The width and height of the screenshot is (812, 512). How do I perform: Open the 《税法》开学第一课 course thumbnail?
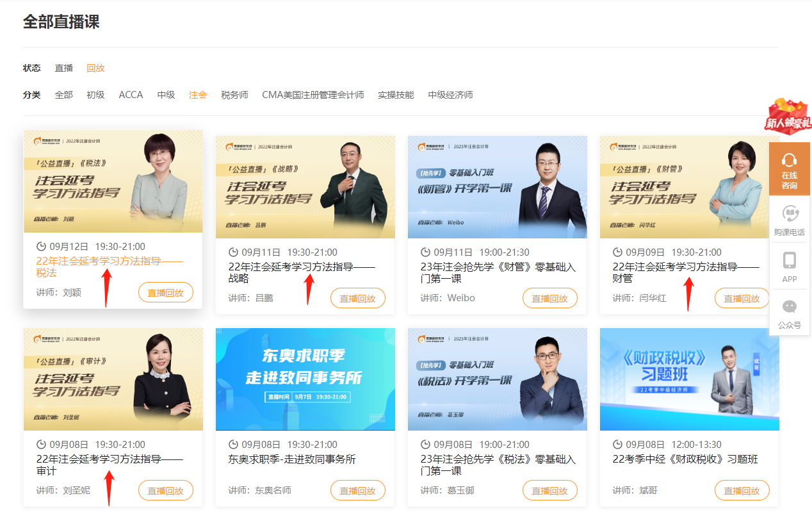(x=497, y=379)
